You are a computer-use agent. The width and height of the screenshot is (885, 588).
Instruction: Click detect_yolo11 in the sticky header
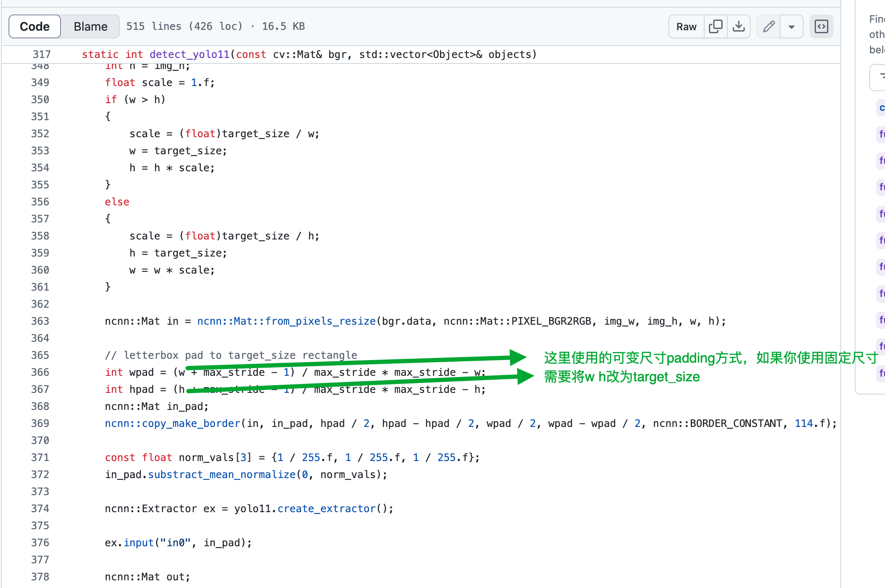(190, 54)
